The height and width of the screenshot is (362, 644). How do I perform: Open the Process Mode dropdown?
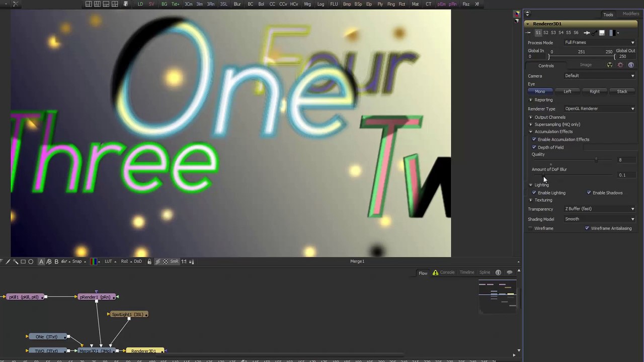pyautogui.click(x=599, y=43)
